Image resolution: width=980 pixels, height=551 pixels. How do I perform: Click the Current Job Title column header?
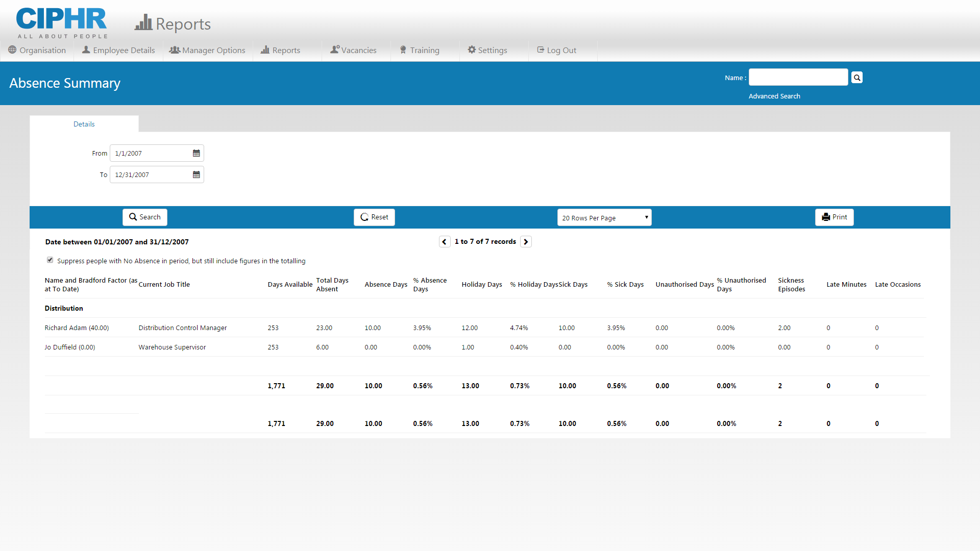pos(164,285)
